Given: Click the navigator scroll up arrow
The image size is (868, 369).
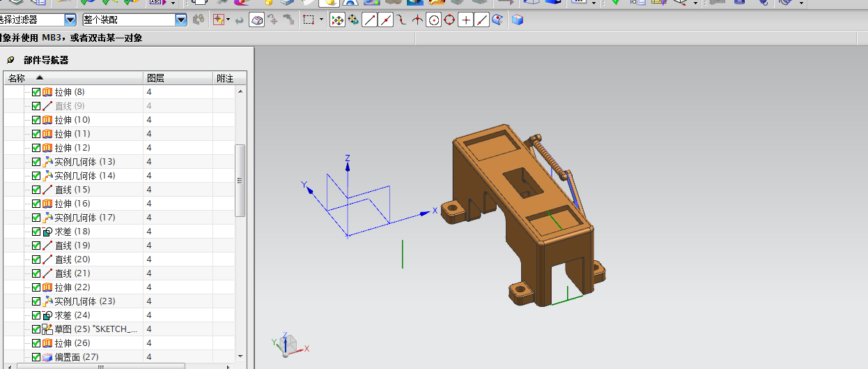Looking at the screenshot, I should 240,91.
